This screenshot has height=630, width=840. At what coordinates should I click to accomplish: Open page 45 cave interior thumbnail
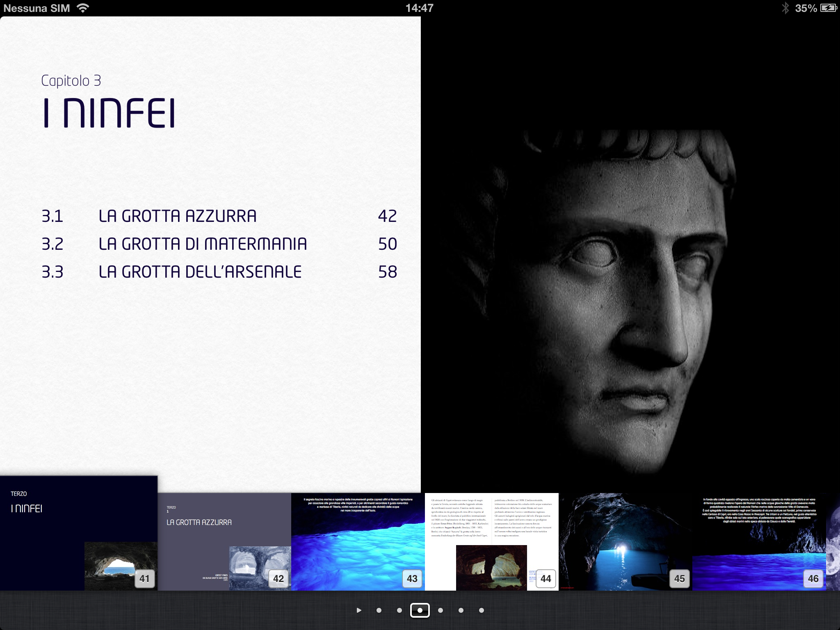[x=625, y=541]
